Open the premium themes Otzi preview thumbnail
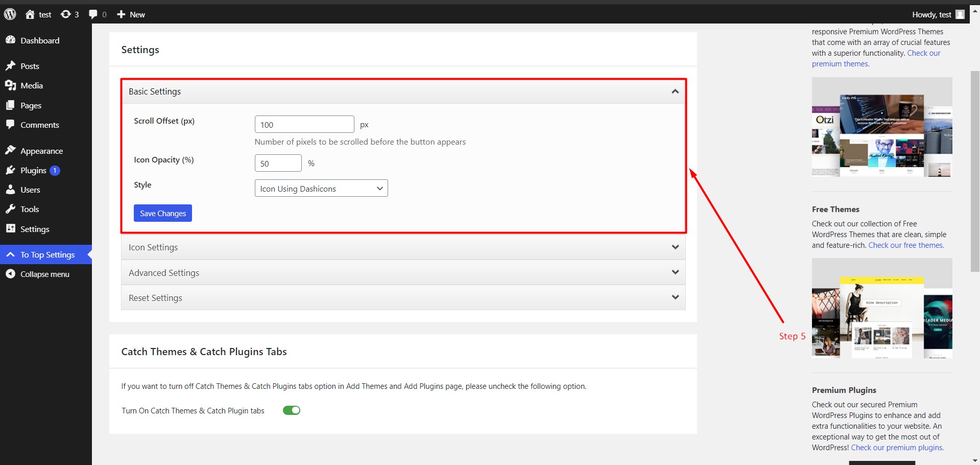 point(882,127)
